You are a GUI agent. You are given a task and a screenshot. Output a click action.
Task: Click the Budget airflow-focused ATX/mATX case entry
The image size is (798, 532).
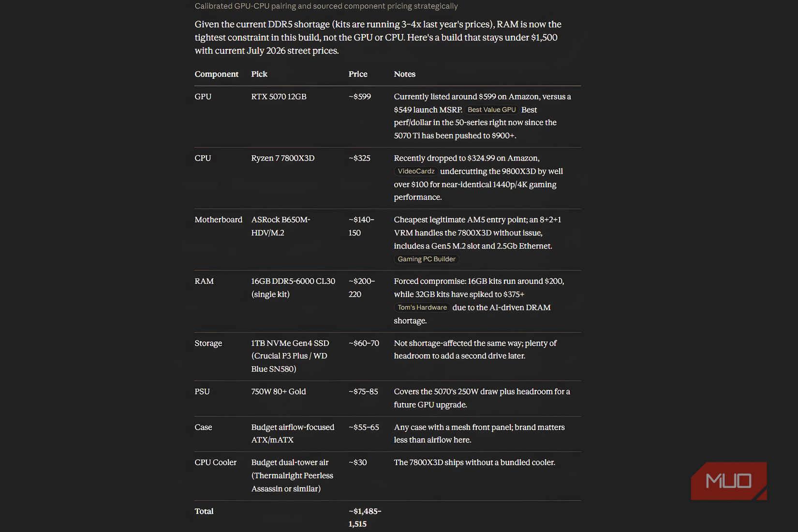coord(293,434)
